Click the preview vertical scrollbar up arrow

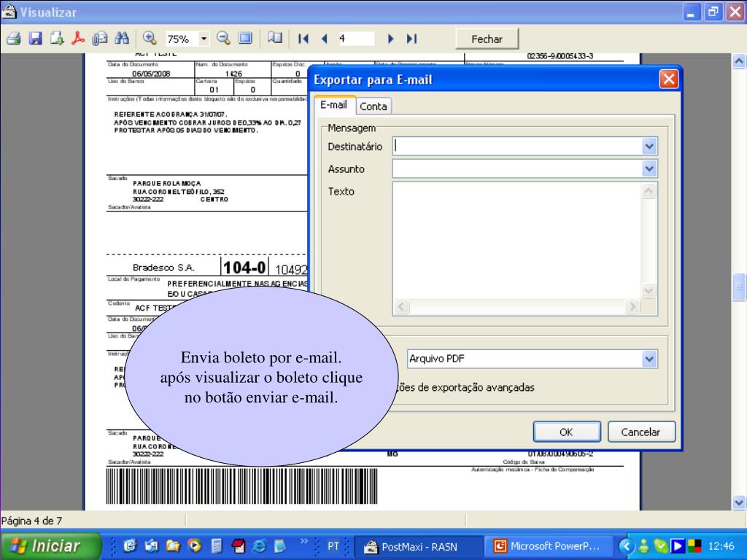point(739,61)
